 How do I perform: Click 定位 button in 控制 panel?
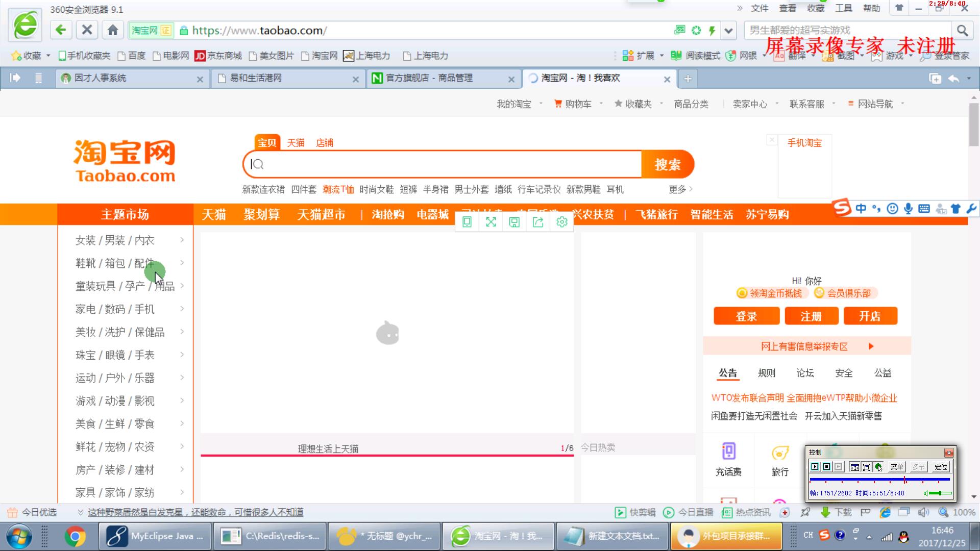pyautogui.click(x=941, y=467)
